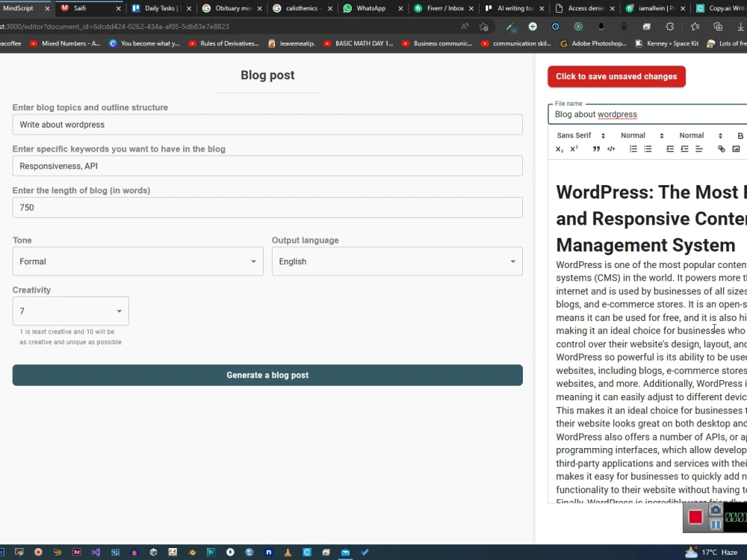The height and width of the screenshot is (560, 747).
Task: Open Adobe Photoshop bookmark
Action: [x=594, y=43]
